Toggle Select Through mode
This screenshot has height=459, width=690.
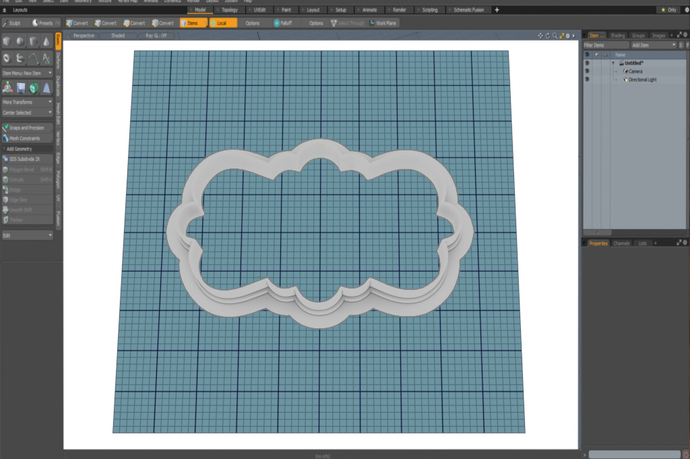pyautogui.click(x=348, y=23)
